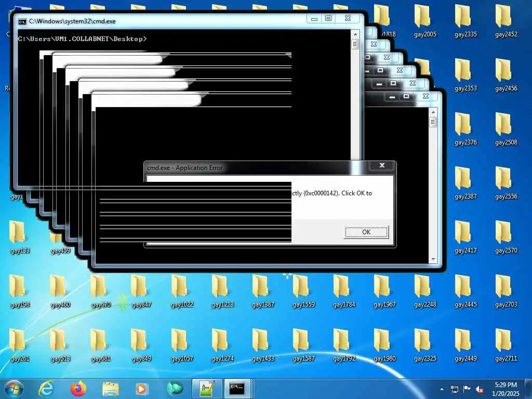The width and height of the screenshot is (532, 399).
Task: Open the gay2387 folder
Action: pyautogui.click(x=465, y=183)
